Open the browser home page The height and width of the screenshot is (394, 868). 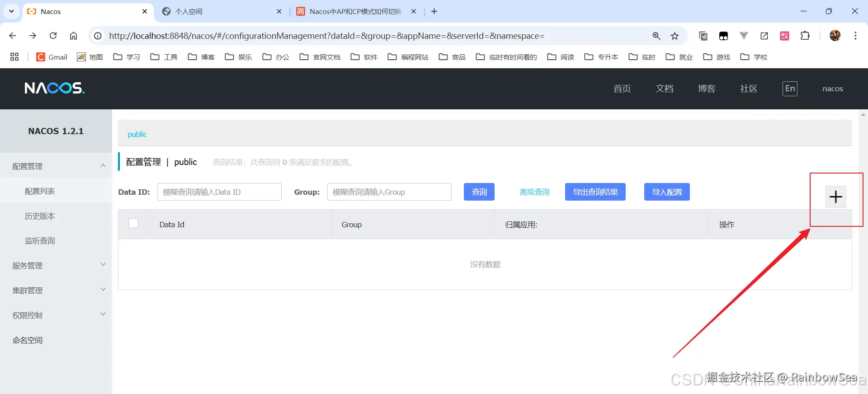73,36
